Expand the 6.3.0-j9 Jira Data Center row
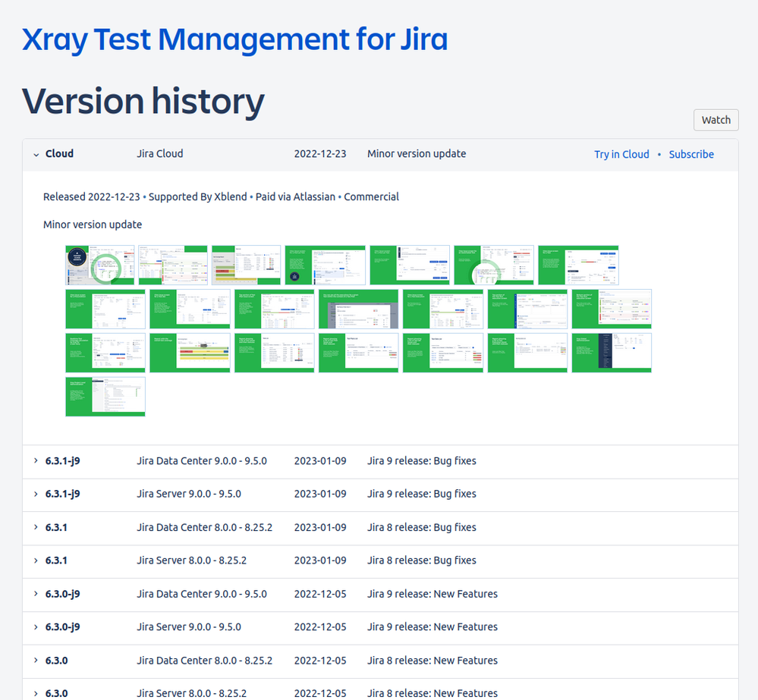 pyautogui.click(x=36, y=594)
